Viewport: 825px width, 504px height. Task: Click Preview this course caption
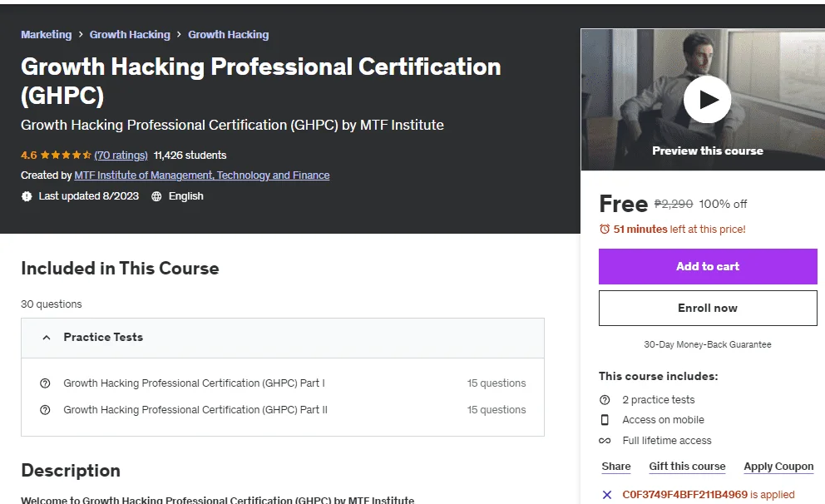click(x=708, y=151)
